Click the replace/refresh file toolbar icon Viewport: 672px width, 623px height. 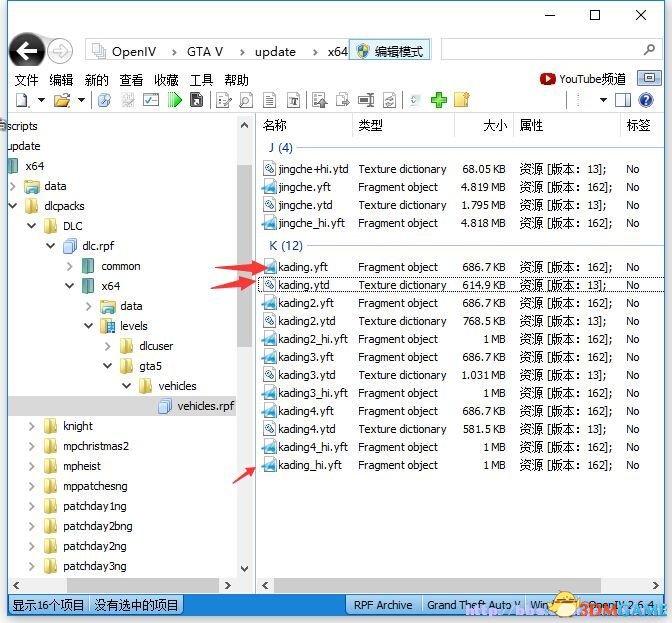(x=389, y=101)
